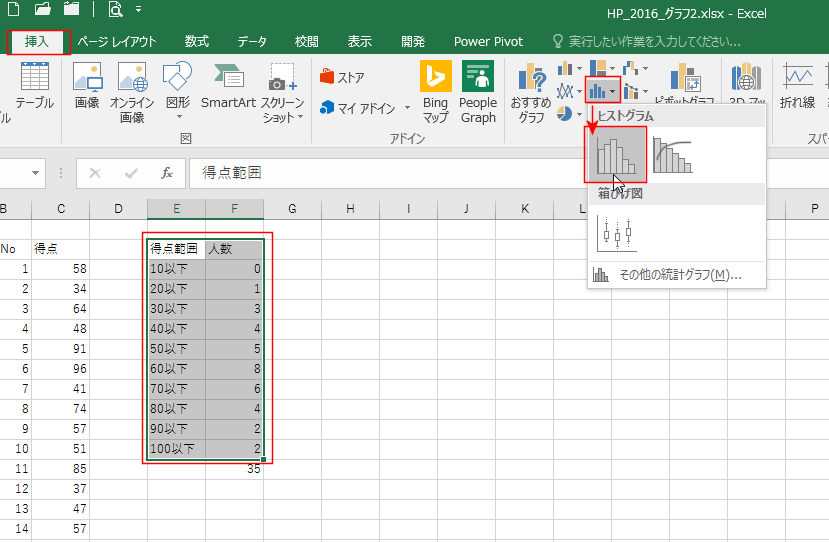
Task: Open People Graph add-in
Action: 478,91
